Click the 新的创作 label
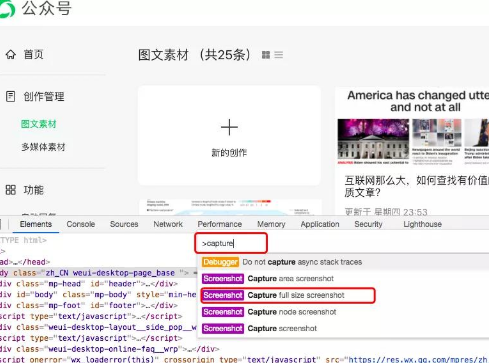This screenshot has height=363, width=489. coord(229,153)
